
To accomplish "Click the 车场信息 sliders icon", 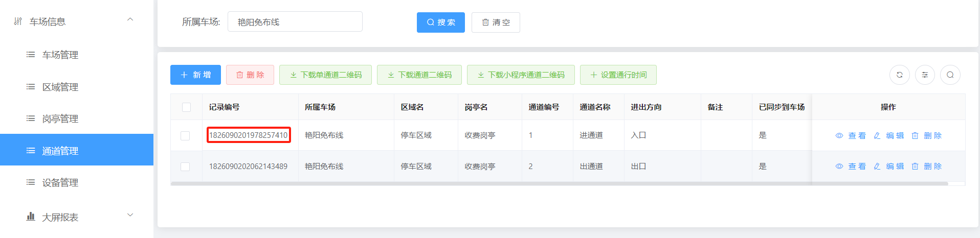I will (18, 21).
